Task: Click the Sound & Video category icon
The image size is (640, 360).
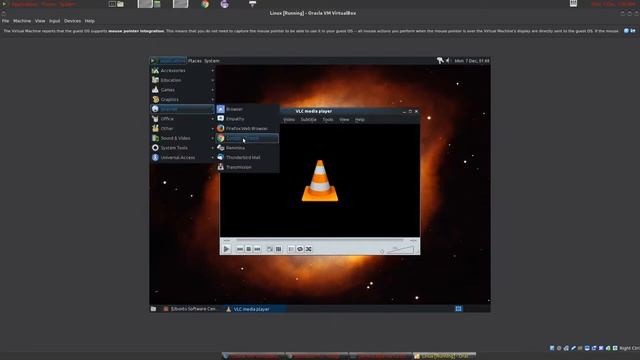Action: click(155, 138)
